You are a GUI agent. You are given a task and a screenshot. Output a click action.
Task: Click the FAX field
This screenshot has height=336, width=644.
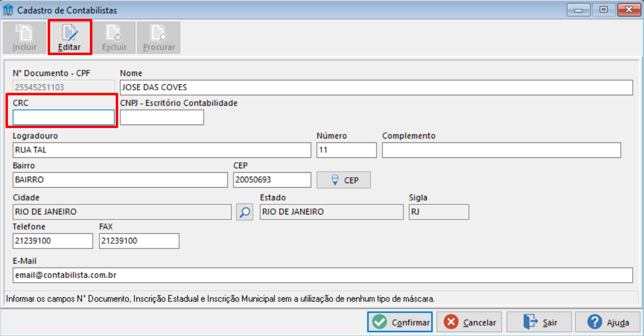(x=139, y=241)
